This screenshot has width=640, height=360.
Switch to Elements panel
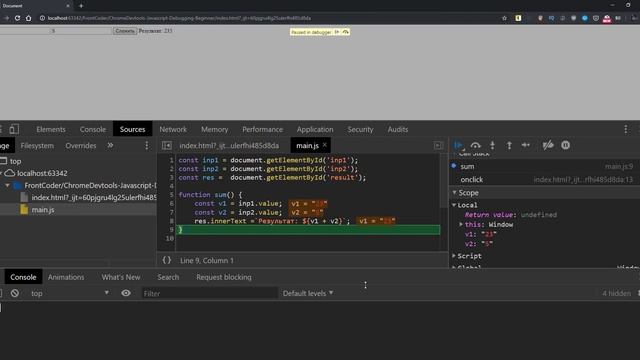(51, 129)
